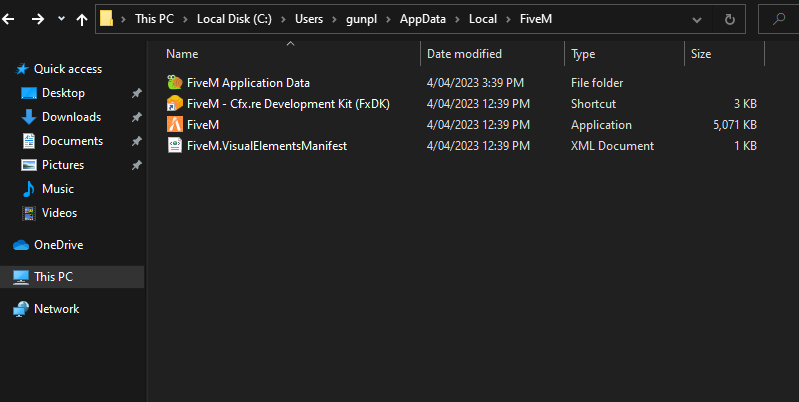Open the FiveM Application Data snail folder icon
This screenshot has height=402, width=799.
tap(174, 83)
